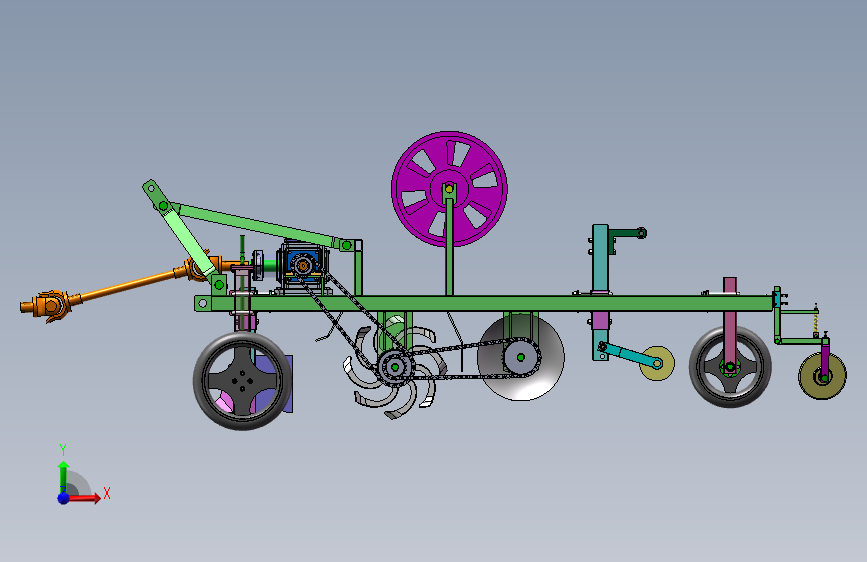Click the olive wheel at the far rear

pyautogui.click(x=822, y=376)
